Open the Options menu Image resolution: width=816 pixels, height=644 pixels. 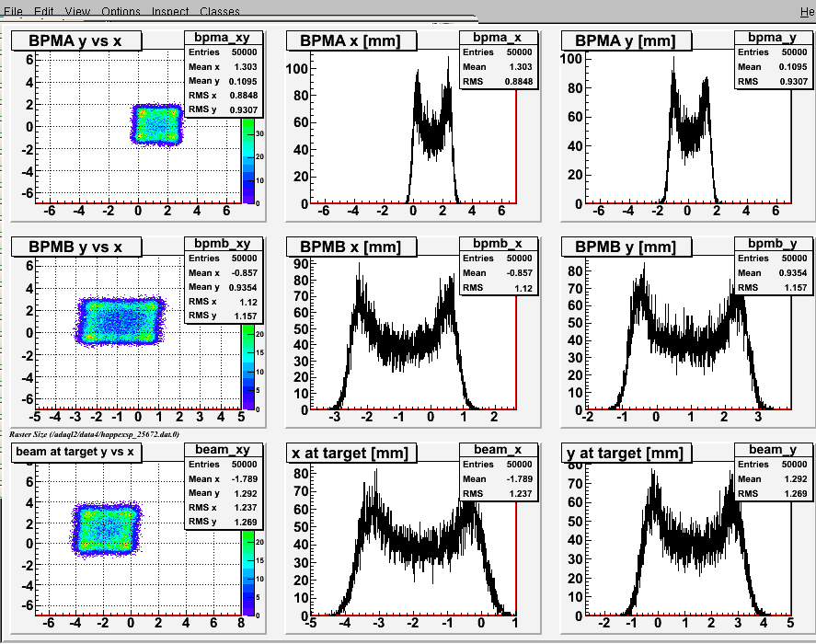(121, 11)
